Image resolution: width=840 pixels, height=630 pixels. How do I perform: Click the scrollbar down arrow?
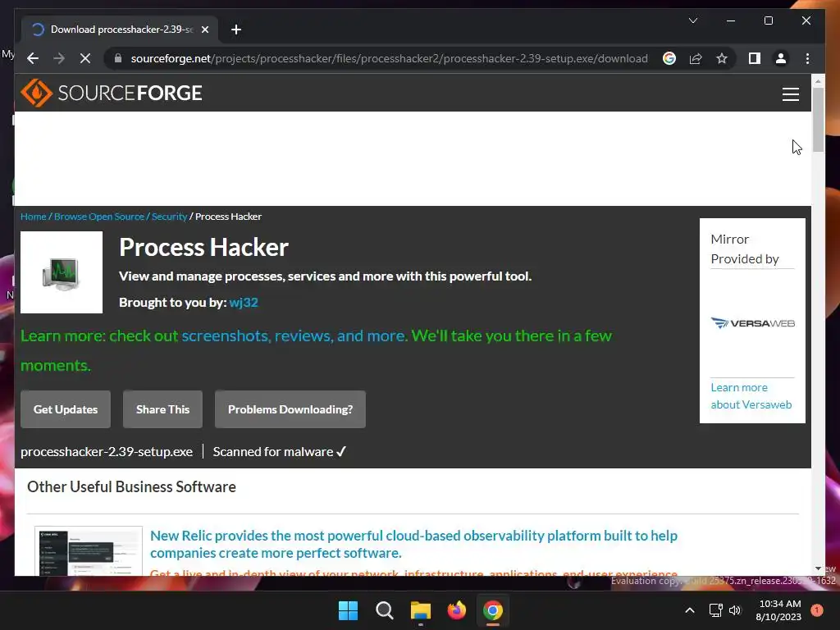(x=818, y=568)
